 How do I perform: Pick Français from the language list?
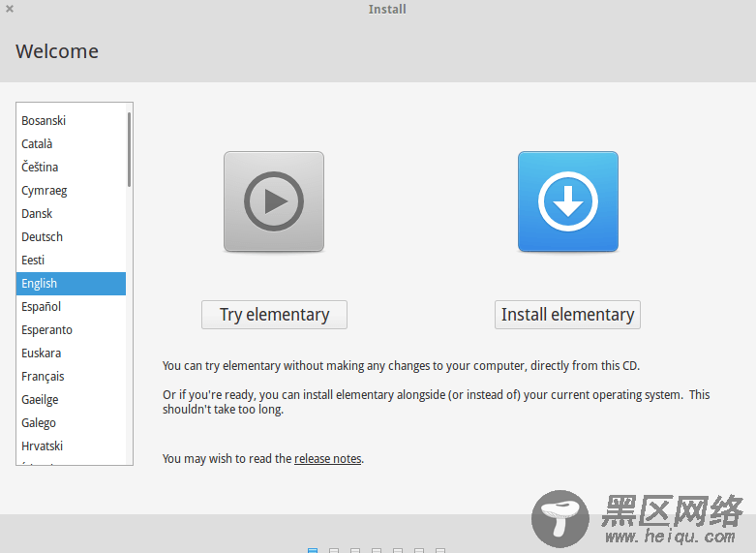[x=71, y=377]
